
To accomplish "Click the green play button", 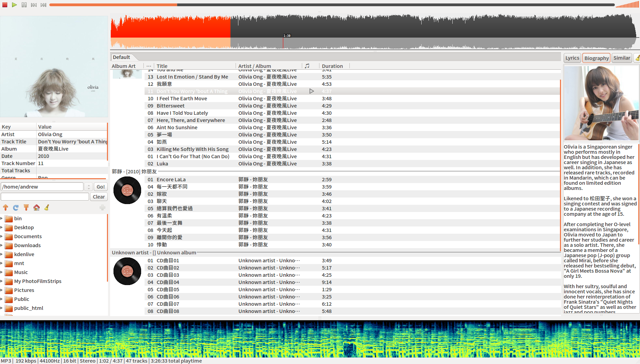I will coord(14,5).
